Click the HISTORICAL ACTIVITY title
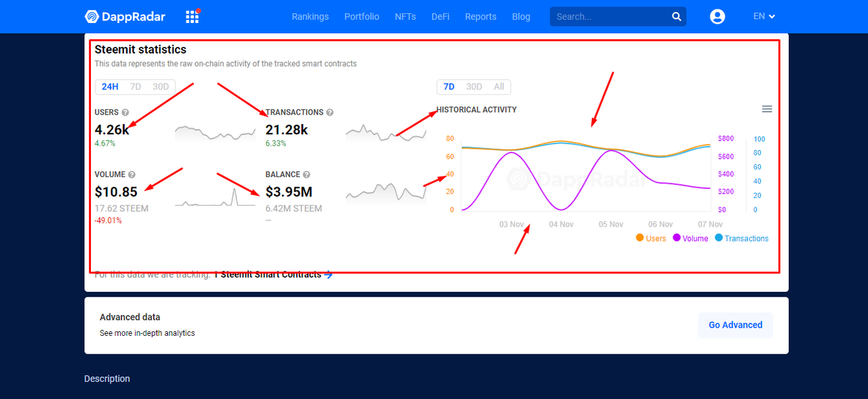868x399 pixels. pos(477,109)
